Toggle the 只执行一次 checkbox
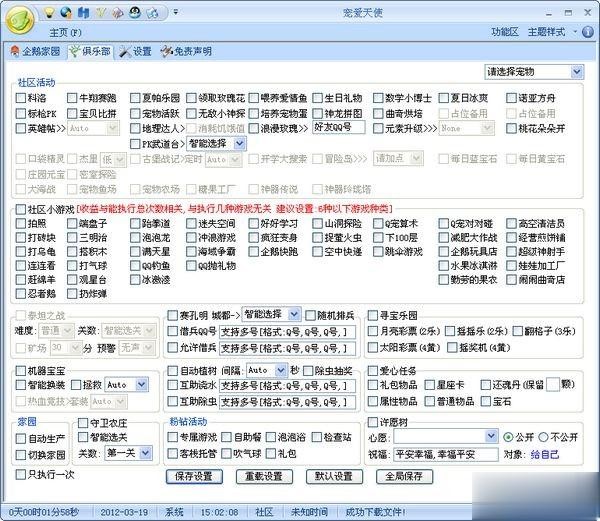The height and width of the screenshot is (521, 600). coord(21,474)
